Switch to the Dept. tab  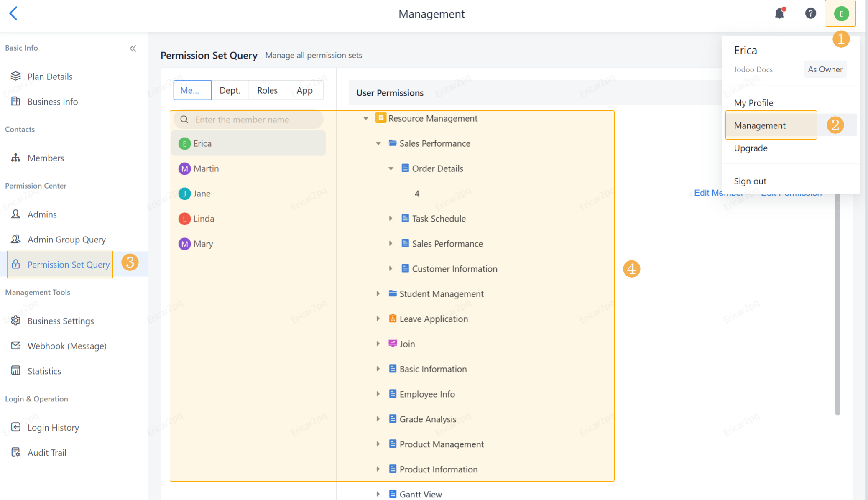click(x=230, y=90)
